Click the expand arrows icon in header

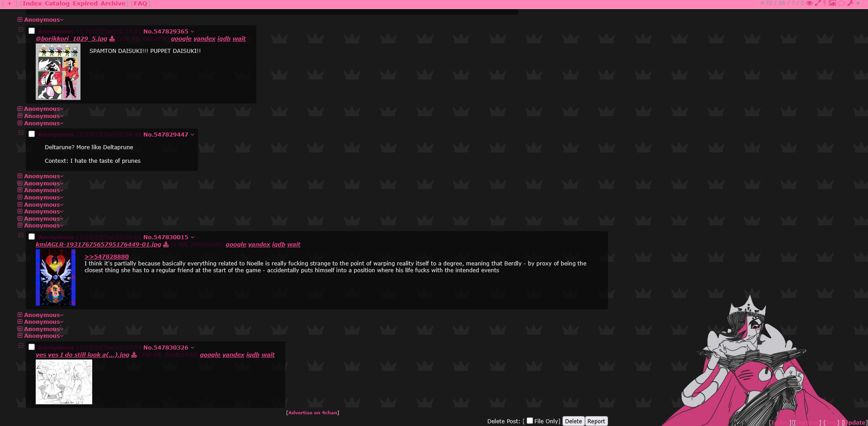pos(818,3)
